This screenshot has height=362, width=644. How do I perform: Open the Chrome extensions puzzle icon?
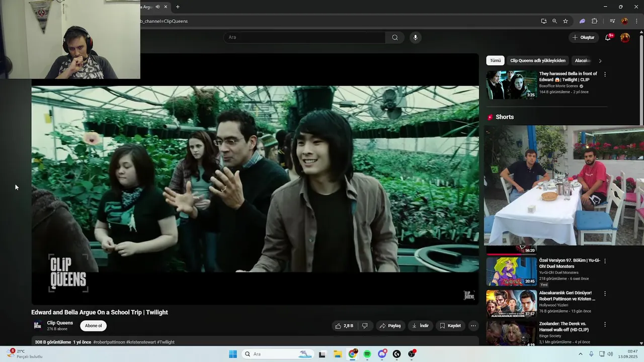(x=594, y=21)
